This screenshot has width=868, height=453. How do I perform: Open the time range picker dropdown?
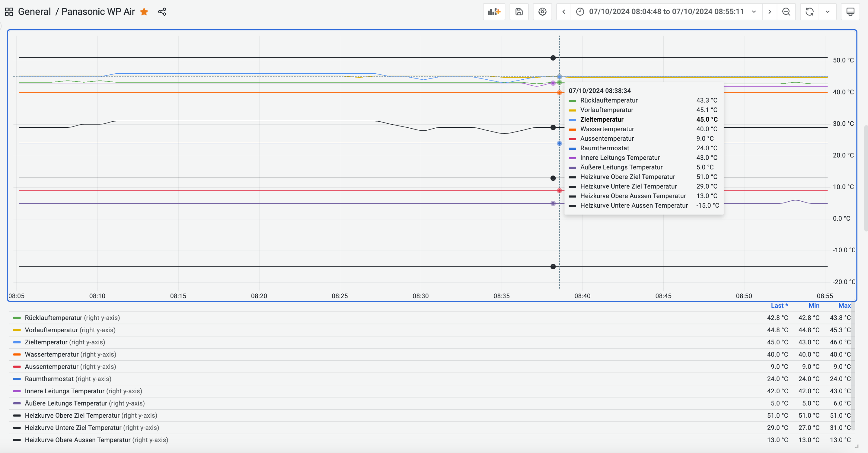click(x=666, y=12)
